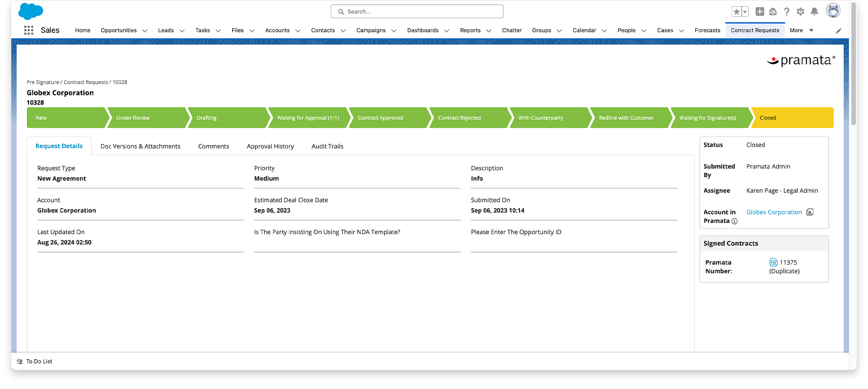The height and width of the screenshot is (389, 868).
Task: Switch to Doc Versions & Attachments tab
Action: (x=140, y=147)
